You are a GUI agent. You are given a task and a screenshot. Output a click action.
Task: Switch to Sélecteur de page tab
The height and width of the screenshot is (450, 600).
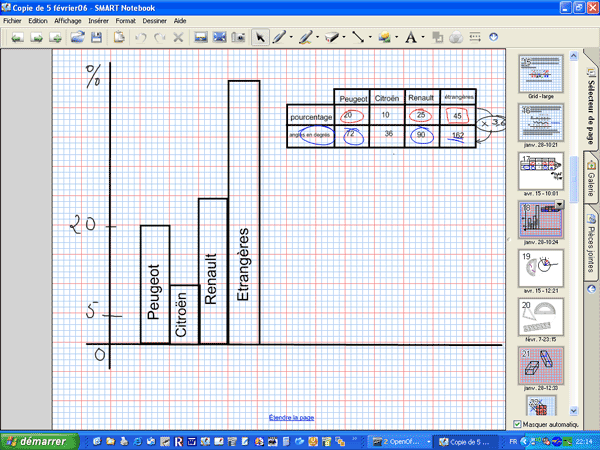click(591, 104)
